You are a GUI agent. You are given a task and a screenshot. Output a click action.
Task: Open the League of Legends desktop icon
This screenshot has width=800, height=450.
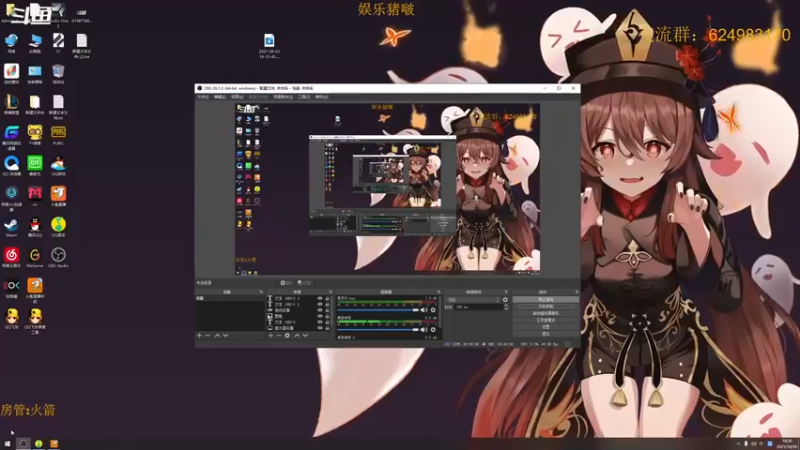point(11,105)
